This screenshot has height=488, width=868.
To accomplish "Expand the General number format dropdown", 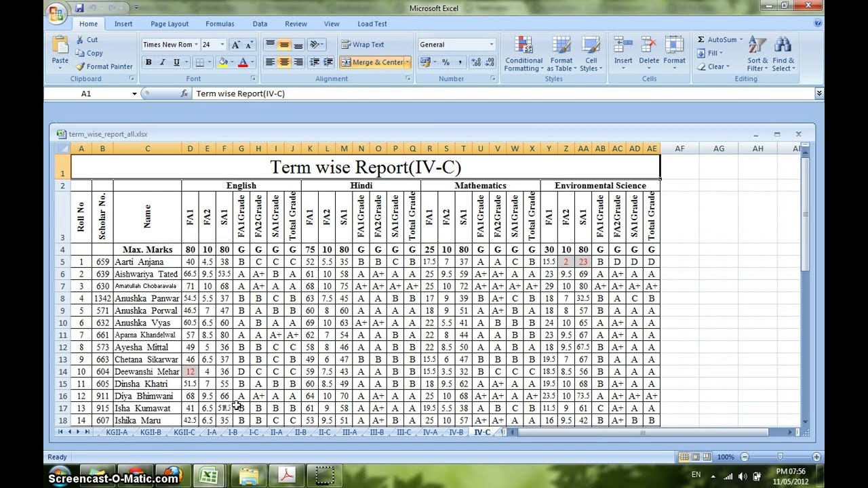I will 492,45.
